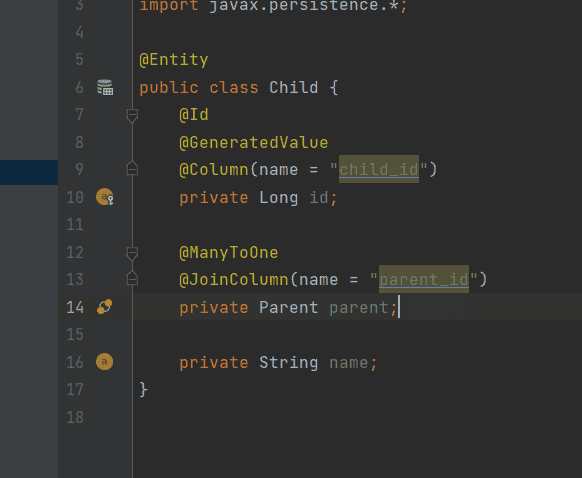Click the database entity gutter icon
Image resolution: width=582 pixels, height=478 pixels.
point(105,87)
